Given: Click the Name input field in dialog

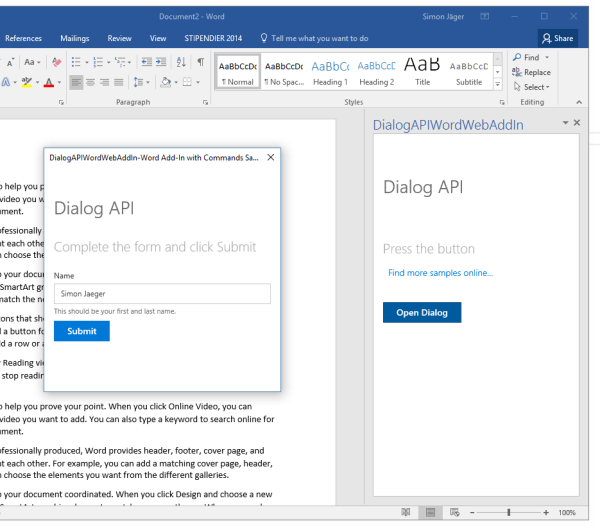Looking at the screenshot, I should point(162,293).
